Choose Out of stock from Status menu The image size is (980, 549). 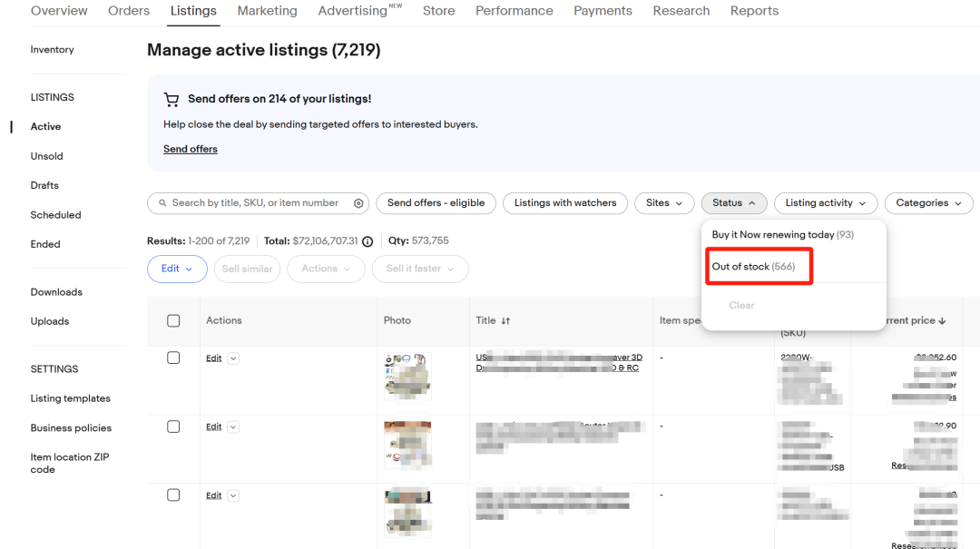753,267
